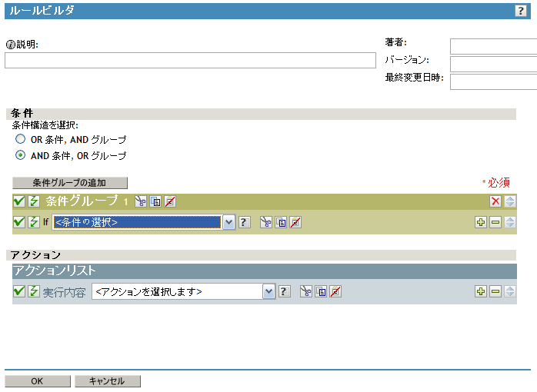Focus the 最終変更日時 input field
This screenshot has width=537, height=392.
coord(493,81)
